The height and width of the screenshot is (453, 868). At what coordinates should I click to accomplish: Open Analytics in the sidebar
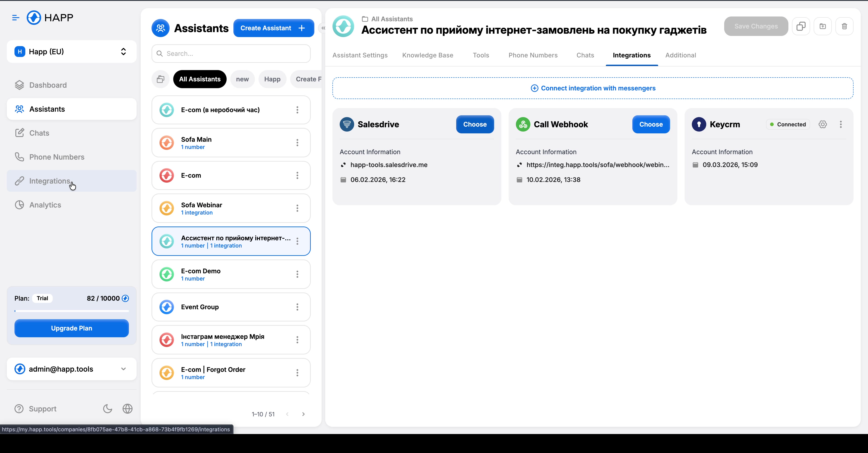tap(45, 205)
